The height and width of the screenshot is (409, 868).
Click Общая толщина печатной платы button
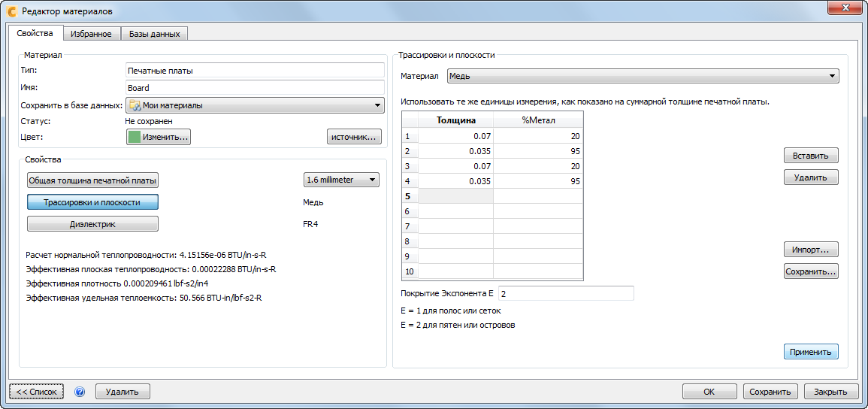coord(93,180)
